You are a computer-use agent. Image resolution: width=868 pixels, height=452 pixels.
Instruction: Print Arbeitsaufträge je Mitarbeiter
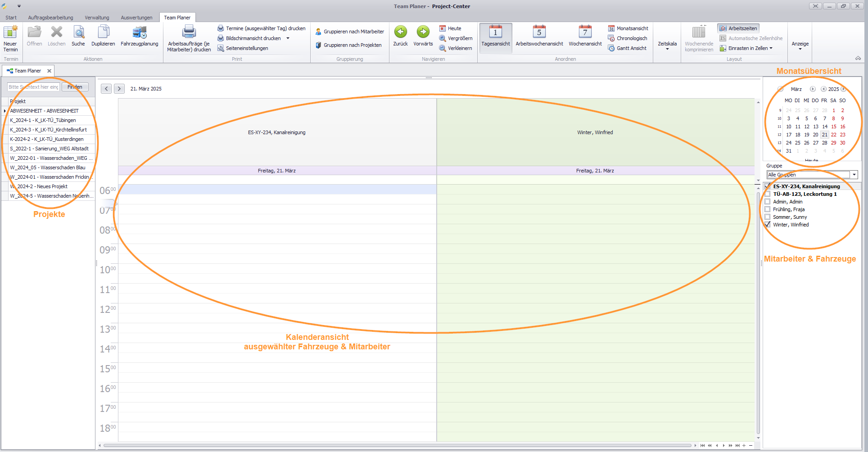tap(189, 33)
